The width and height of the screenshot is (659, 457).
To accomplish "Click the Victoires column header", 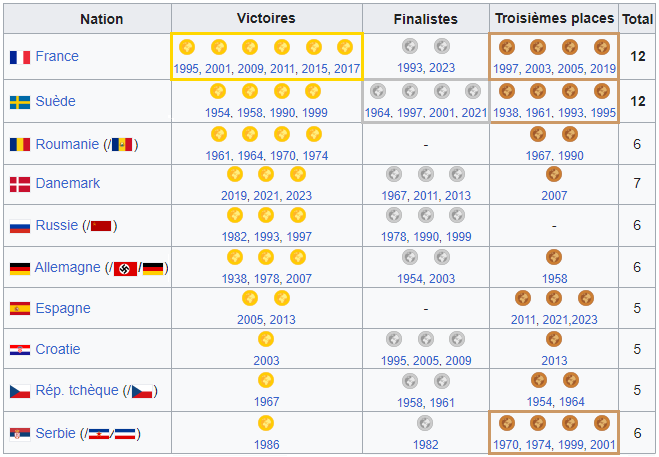I will (266, 18).
